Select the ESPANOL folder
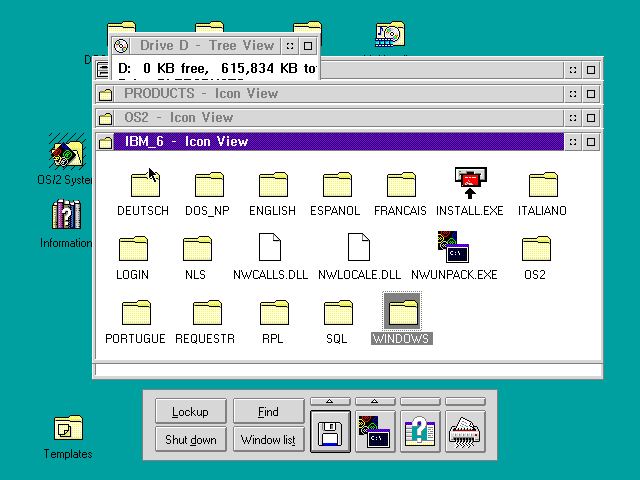Image resolution: width=640 pixels, height=480 pixels. pos(337,184)
